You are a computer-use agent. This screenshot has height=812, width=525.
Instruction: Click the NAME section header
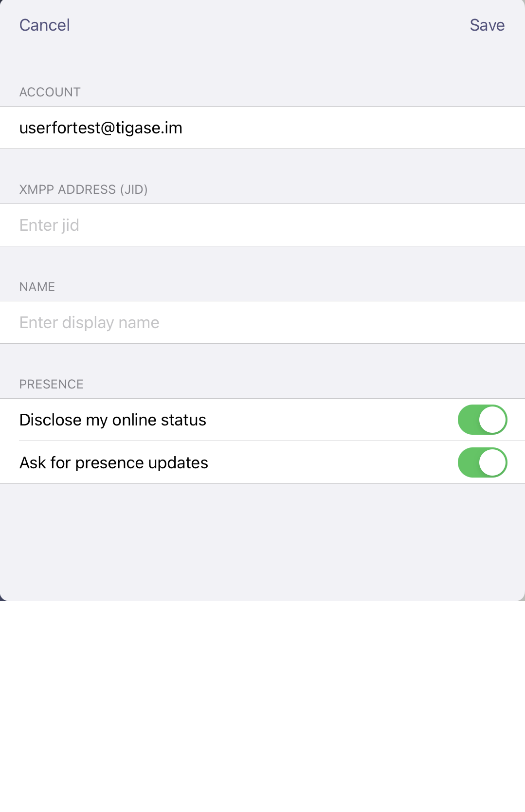coord(37,287)
